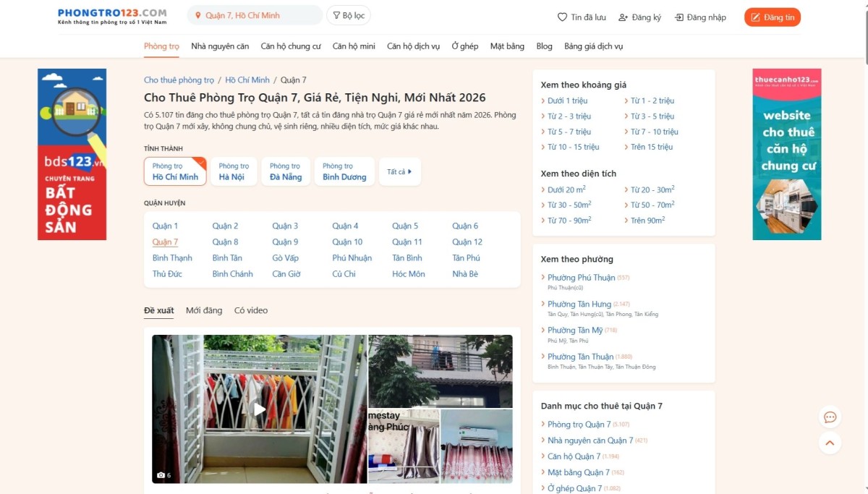Open the Blog menu item
Viewport: 868px width, 494px height.
point(545,46)
